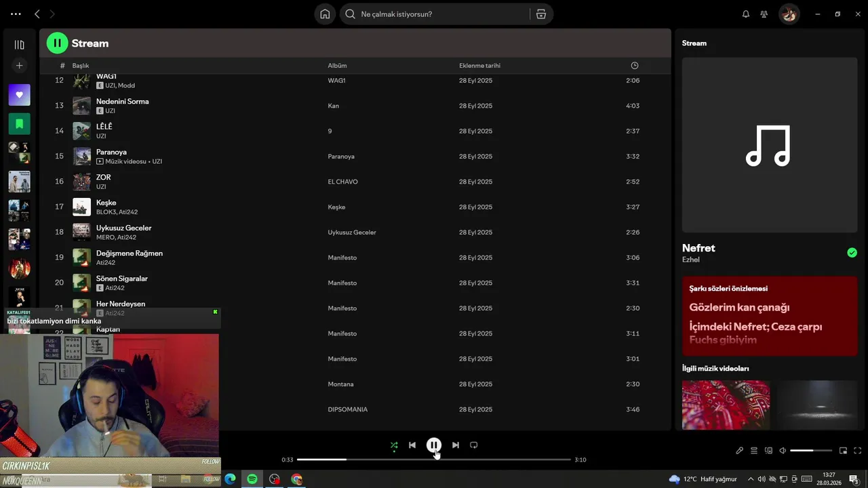Sort by the Başlık column header
The width and height of the screenshot is (868, 488).
[x=81, y=66]
